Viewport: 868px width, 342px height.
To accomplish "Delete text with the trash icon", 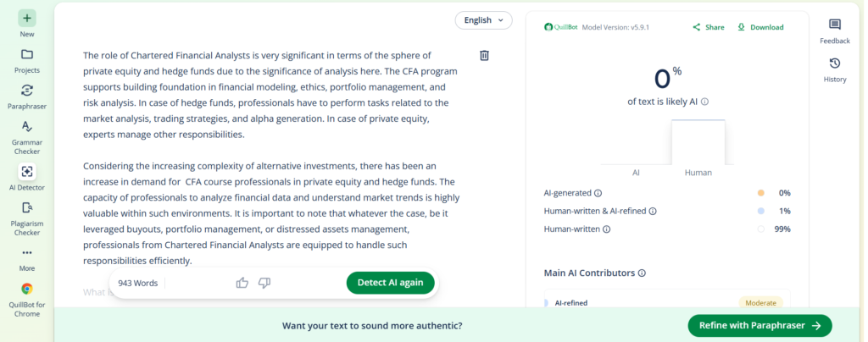I will 484,56.
